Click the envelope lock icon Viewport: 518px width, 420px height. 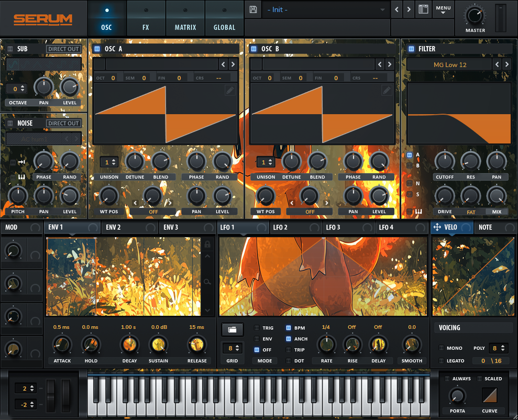207,244
